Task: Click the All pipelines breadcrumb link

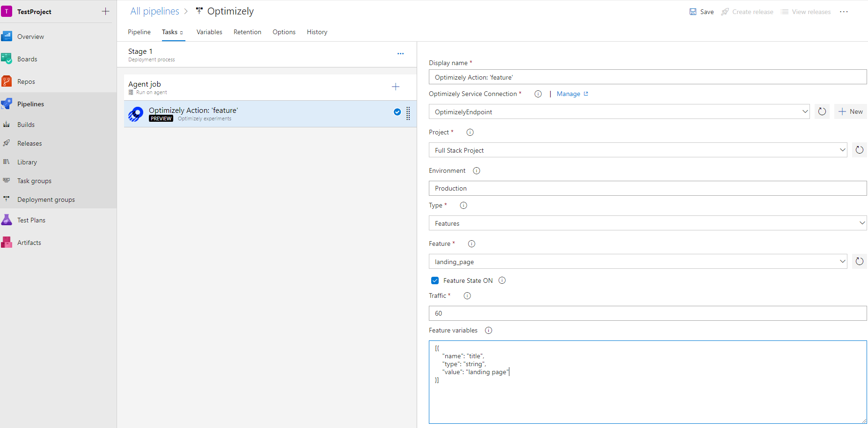Action: pyautogui.click(x=154, y=11)
